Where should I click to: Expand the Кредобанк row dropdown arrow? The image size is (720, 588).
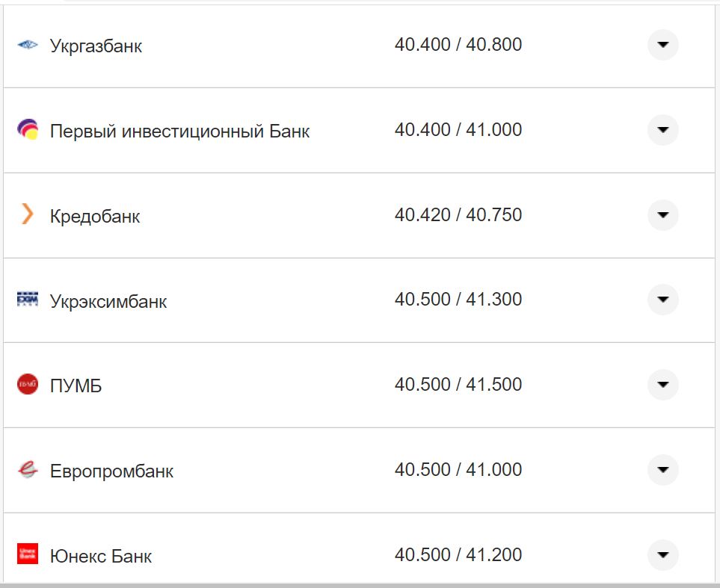coord(662,215)
